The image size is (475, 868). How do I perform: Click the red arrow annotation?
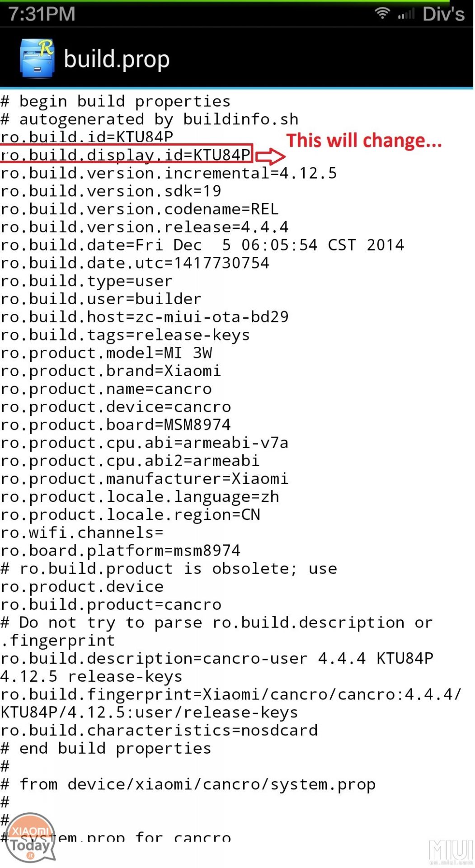(x=270, y=156)
